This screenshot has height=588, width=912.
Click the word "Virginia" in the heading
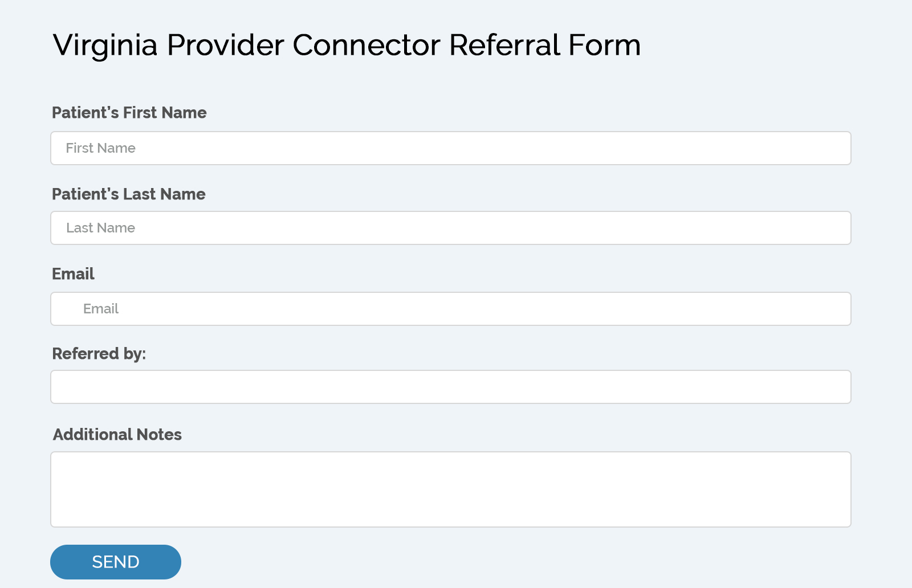click(105, 46)
